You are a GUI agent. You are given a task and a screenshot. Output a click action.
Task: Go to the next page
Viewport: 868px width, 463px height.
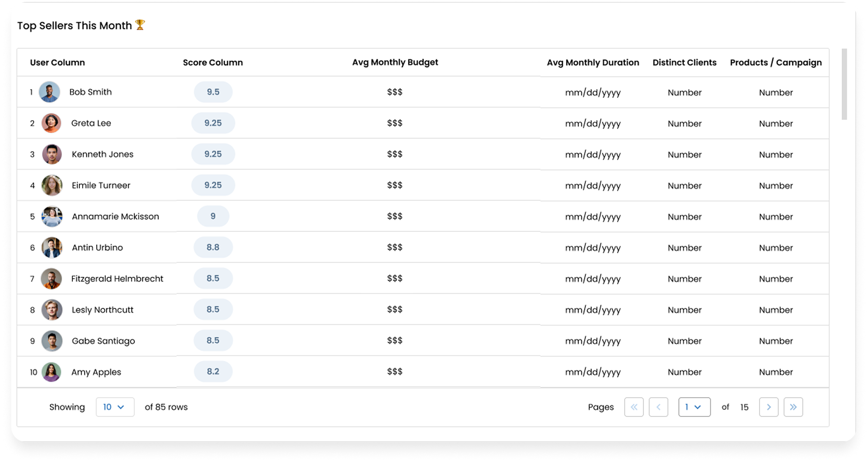[768, 407]
